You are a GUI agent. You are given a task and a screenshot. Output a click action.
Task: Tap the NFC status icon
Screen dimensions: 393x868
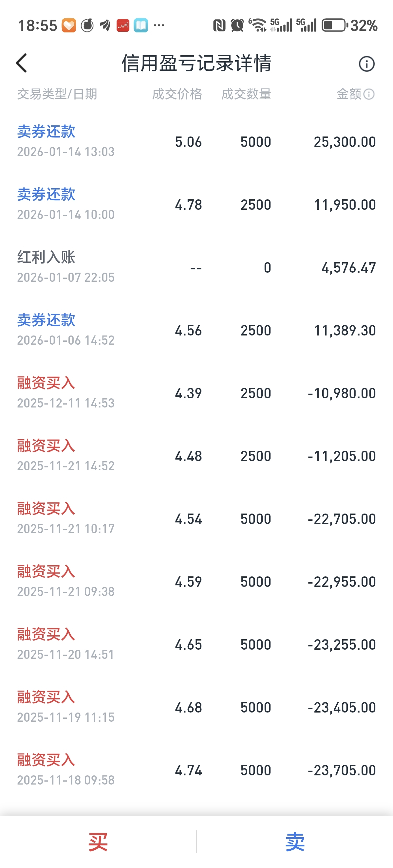[x=219, y=25]
